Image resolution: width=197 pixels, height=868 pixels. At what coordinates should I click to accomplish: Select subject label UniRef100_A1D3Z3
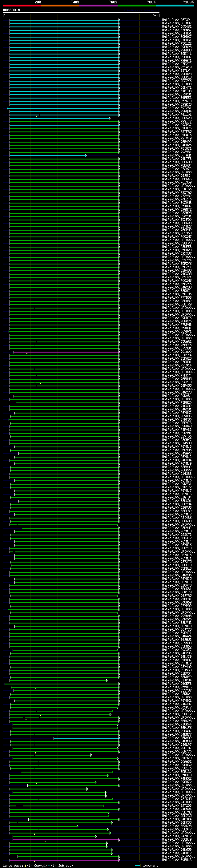(177, 758)
